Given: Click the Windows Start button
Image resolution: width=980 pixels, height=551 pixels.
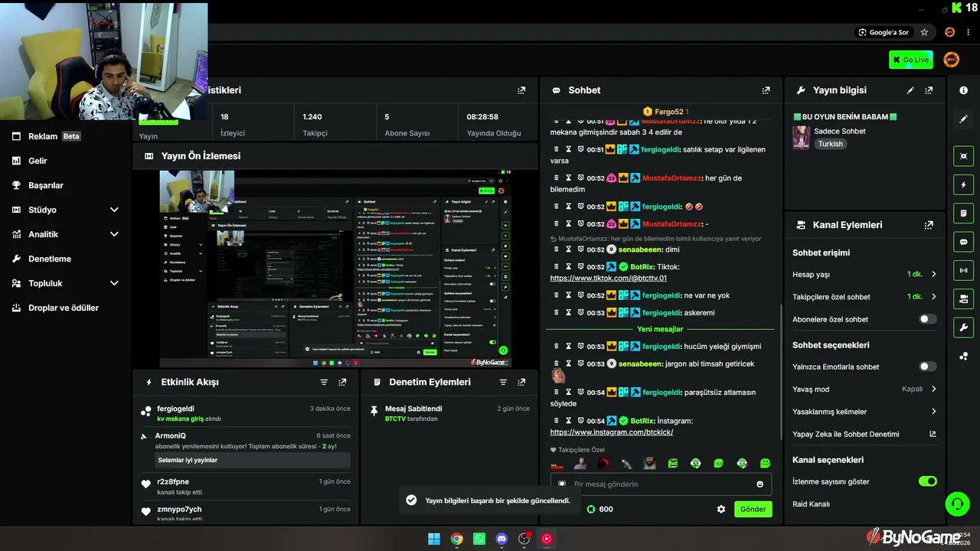Looking at the screenshot, I should (434, 539).
